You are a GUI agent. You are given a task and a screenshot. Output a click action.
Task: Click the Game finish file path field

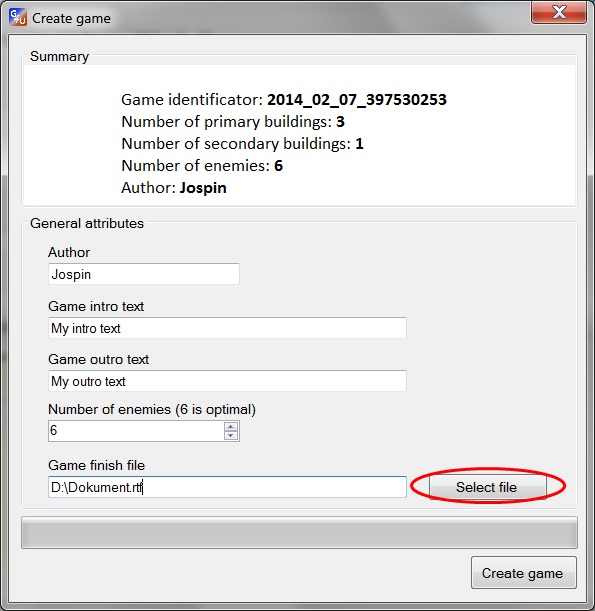[227, 487]
